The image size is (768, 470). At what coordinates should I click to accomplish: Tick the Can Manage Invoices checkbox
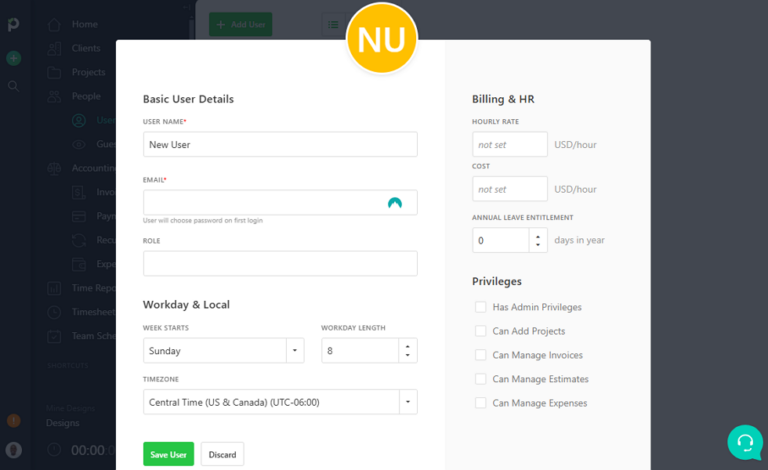point(481,355)
